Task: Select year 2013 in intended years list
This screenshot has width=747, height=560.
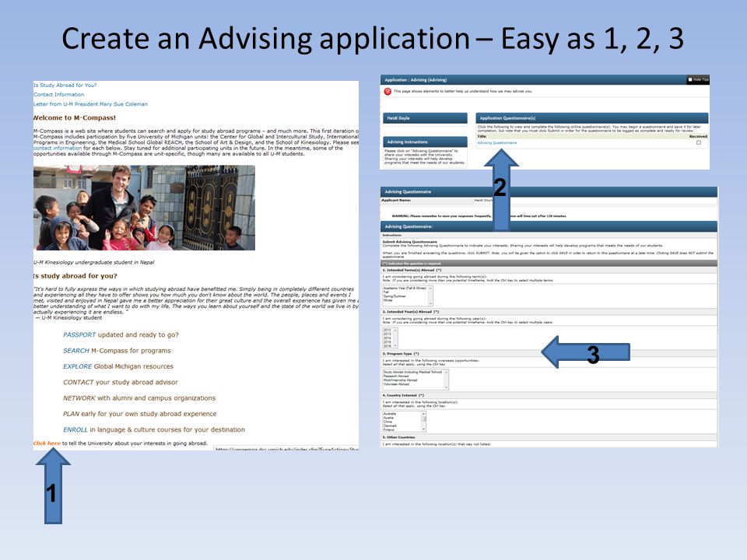Action: coord(387,334)
